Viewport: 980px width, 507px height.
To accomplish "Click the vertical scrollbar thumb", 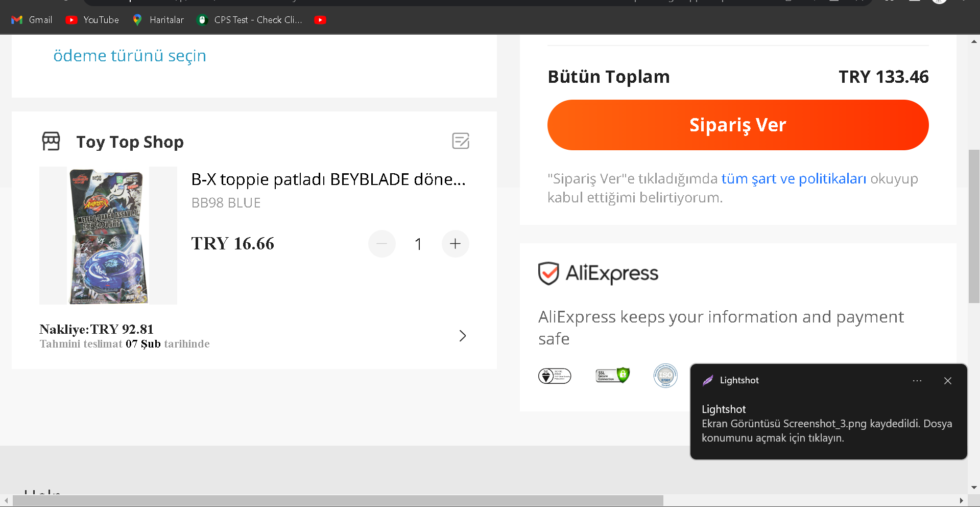I will pos(974,226).
